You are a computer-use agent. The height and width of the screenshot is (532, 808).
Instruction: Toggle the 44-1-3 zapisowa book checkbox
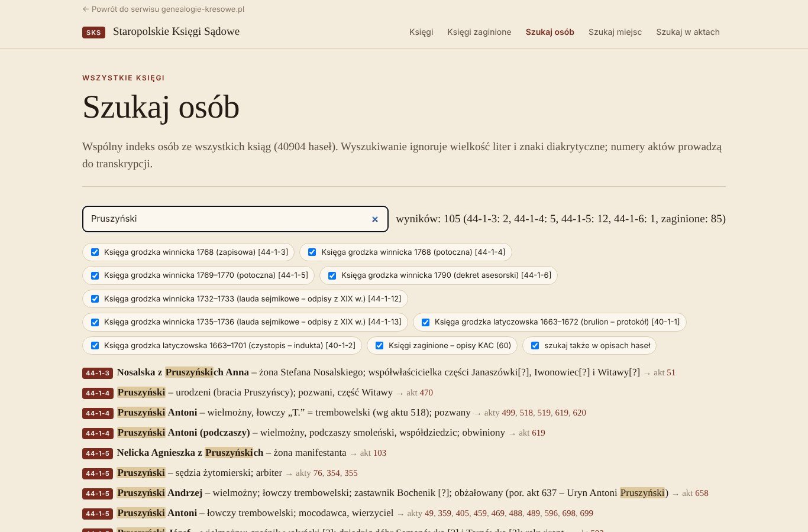pyautogui.click(x=95, y=252)
